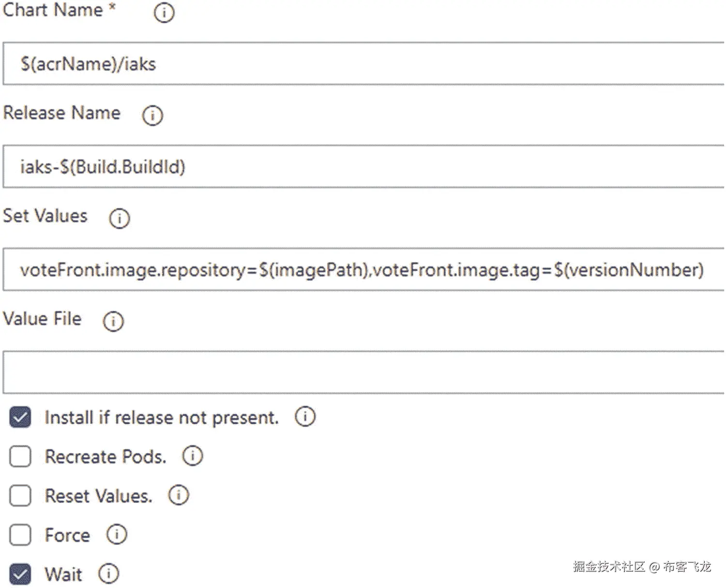Screen dimensions: 726x588
Task: Click the info icon beside Wait
Action: pyautogui.click(x=108, y=573)
